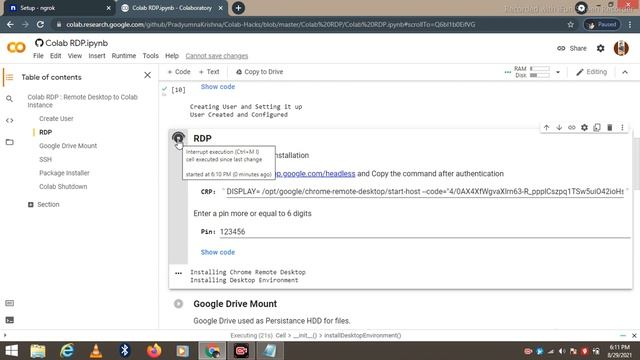Image resolution: width=640 pixels, height=360 pixels.
Task: Open google.com/headless link
Action: pos(315,173)
